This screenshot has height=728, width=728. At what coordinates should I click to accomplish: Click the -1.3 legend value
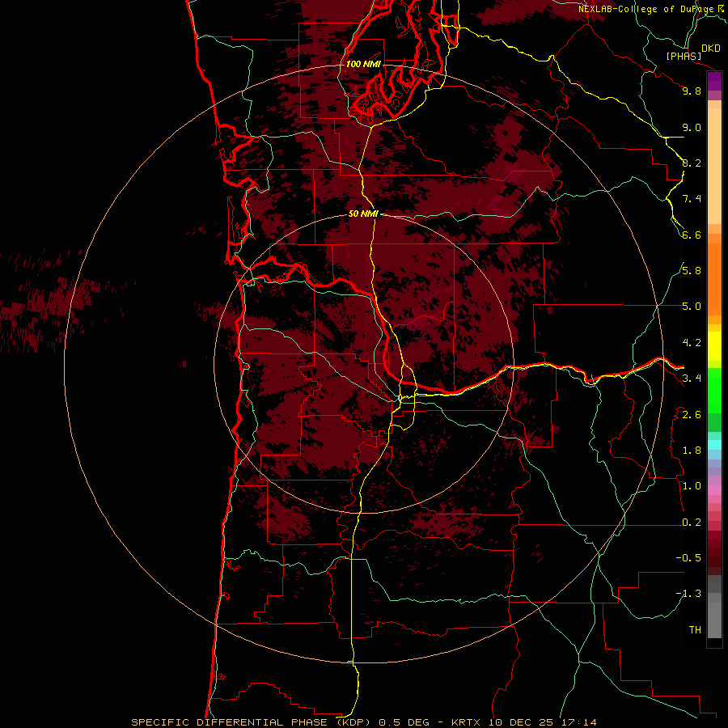tap(688, 594)
